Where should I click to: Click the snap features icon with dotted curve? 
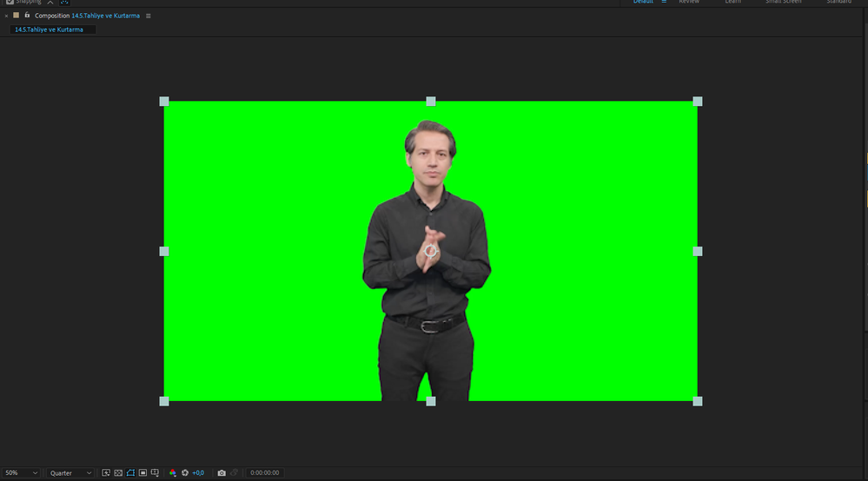(64, 3)
